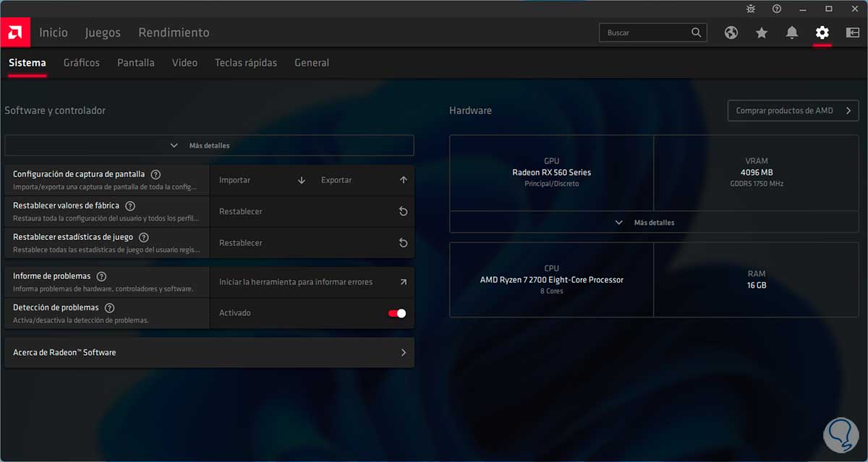
Task: Open the Juegos menu
Action: pyautogui.click(x=103, y=33)
